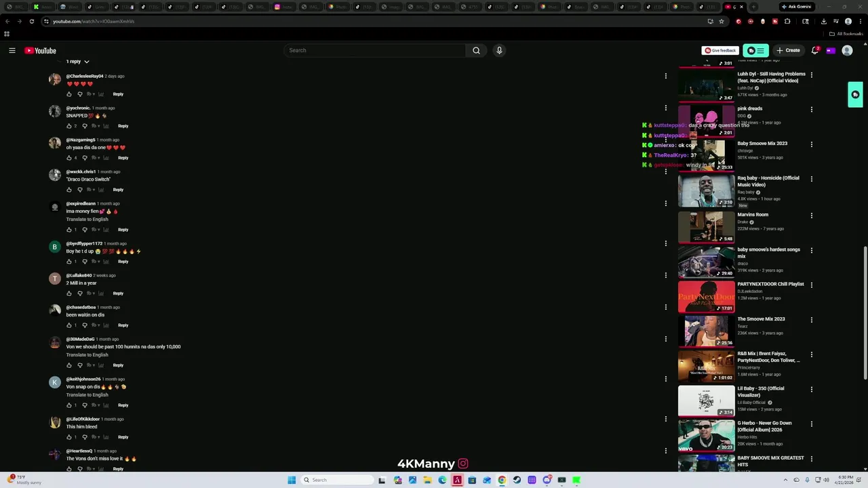Like the 'SNAPPED' comment by @yochronic

69,126
